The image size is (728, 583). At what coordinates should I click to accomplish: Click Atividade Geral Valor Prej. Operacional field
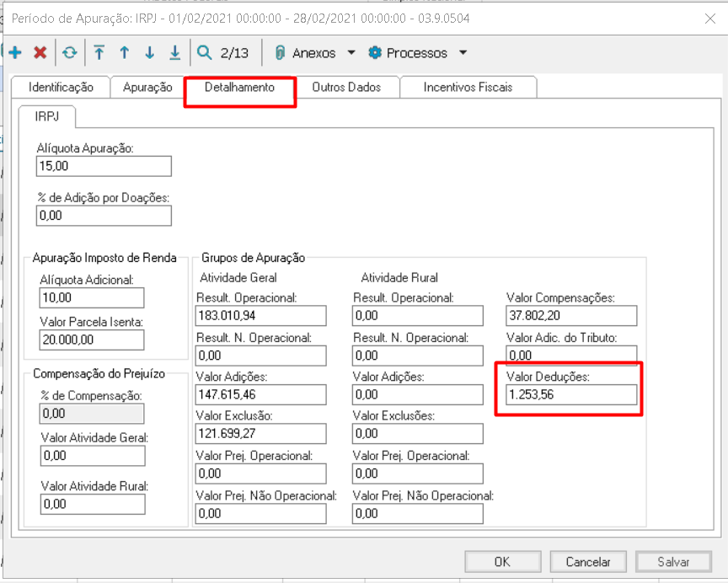pos(261,473)
